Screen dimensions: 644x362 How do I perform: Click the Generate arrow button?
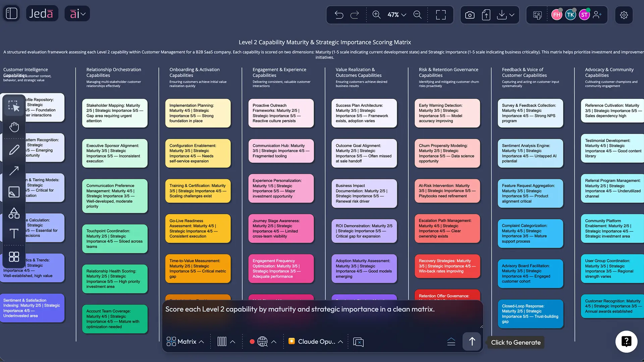pos(472,341)
